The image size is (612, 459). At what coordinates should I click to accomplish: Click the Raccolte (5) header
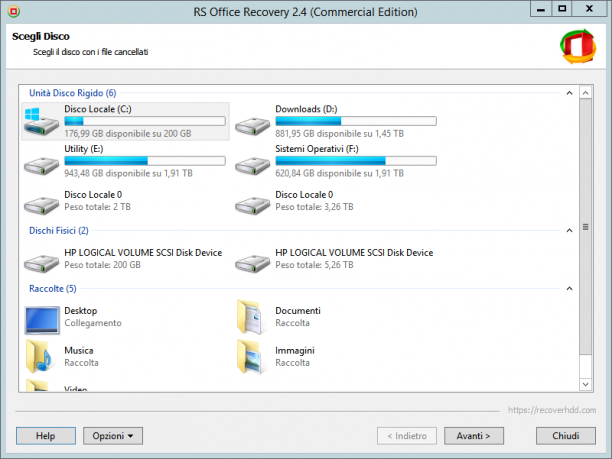tap(53, 288)
